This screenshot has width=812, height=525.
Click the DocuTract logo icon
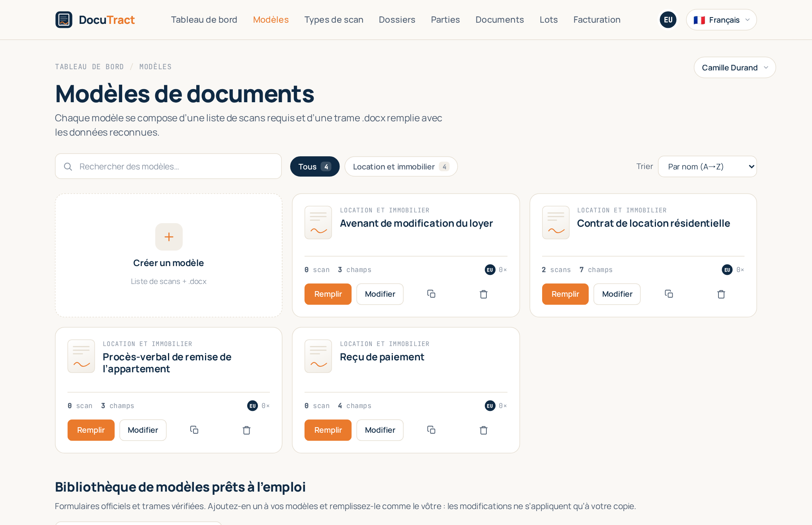(x=64, y=19)
